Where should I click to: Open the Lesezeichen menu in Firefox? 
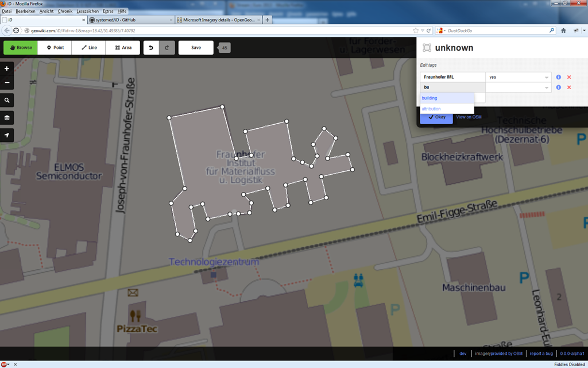pos(88,11)
